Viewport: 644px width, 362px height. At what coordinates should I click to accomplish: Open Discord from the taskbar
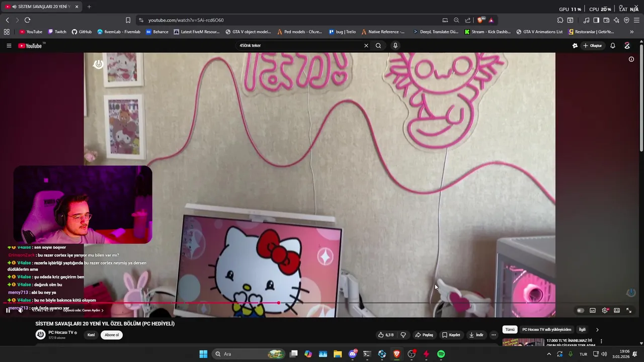pyautogui.click(x=353, y=354)
